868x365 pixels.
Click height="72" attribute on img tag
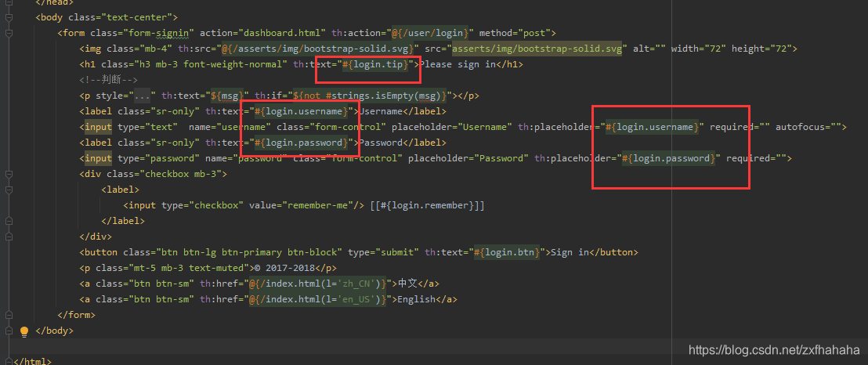point(761,49)
